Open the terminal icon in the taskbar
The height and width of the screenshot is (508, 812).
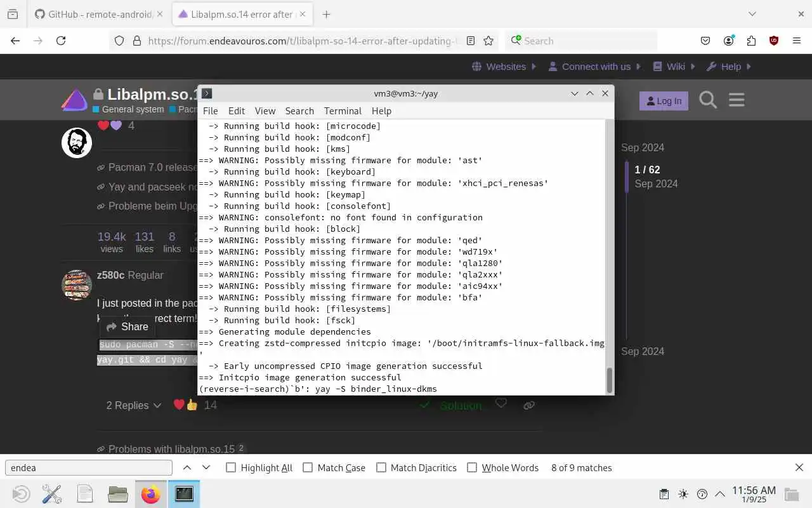coord(184,493)
